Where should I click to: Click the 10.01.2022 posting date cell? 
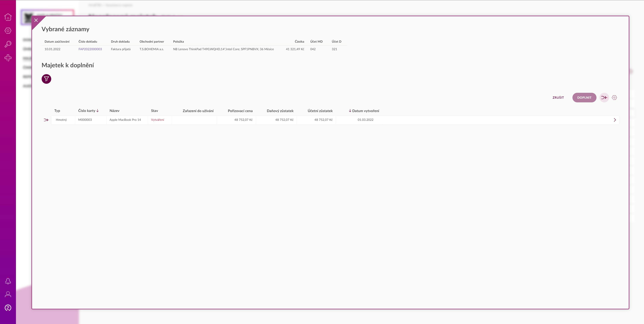pos(53,49)
